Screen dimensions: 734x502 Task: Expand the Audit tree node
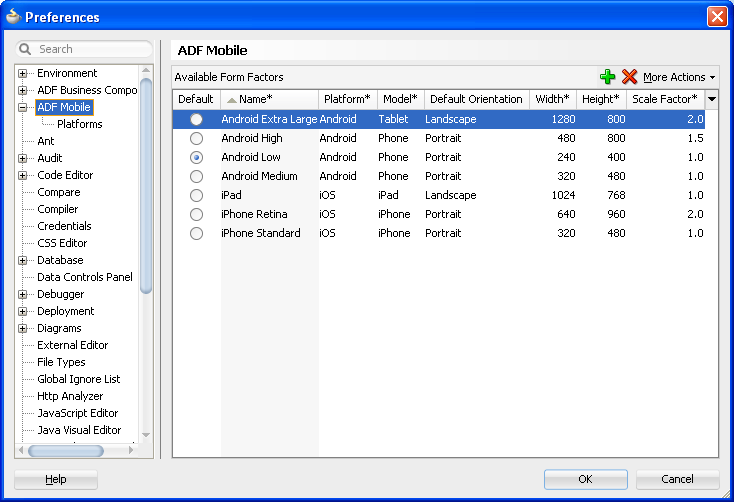[22, 158]
